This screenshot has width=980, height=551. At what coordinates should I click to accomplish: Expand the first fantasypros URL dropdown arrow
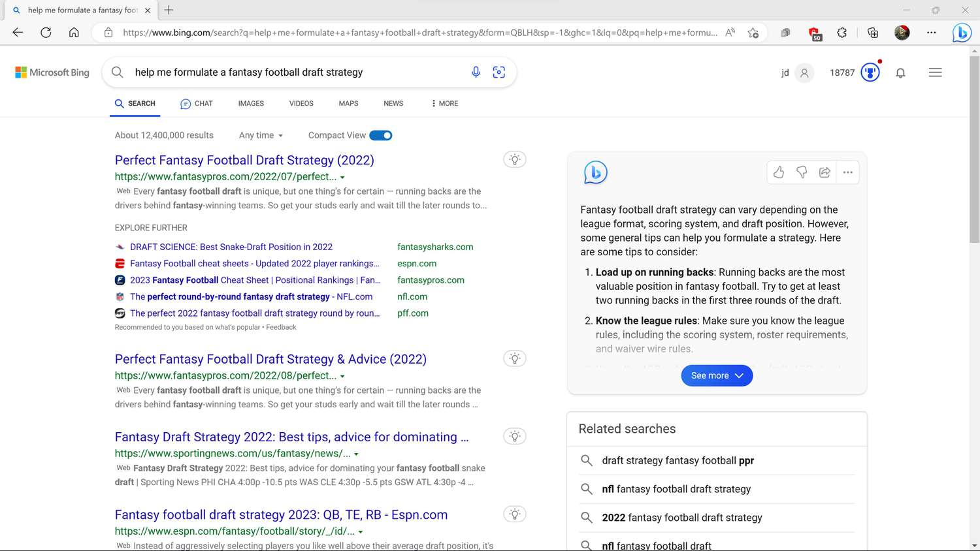pyautogui.click(x=342, y=177)
